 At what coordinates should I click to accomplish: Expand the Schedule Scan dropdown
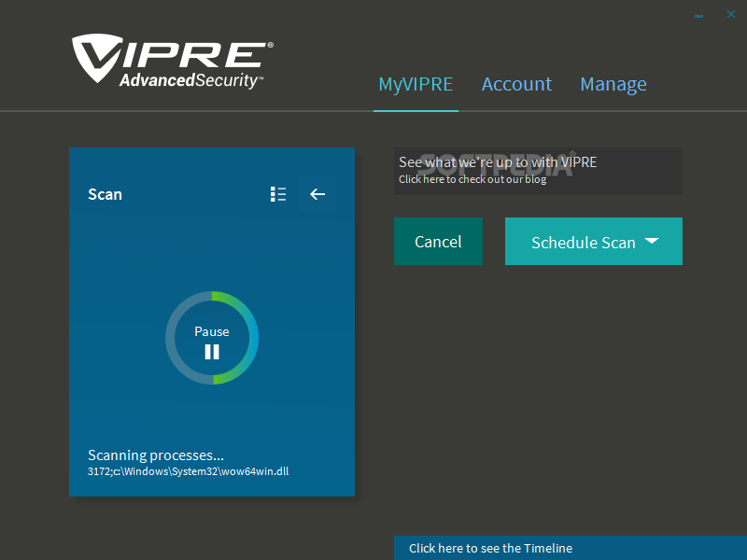point(594,242)
